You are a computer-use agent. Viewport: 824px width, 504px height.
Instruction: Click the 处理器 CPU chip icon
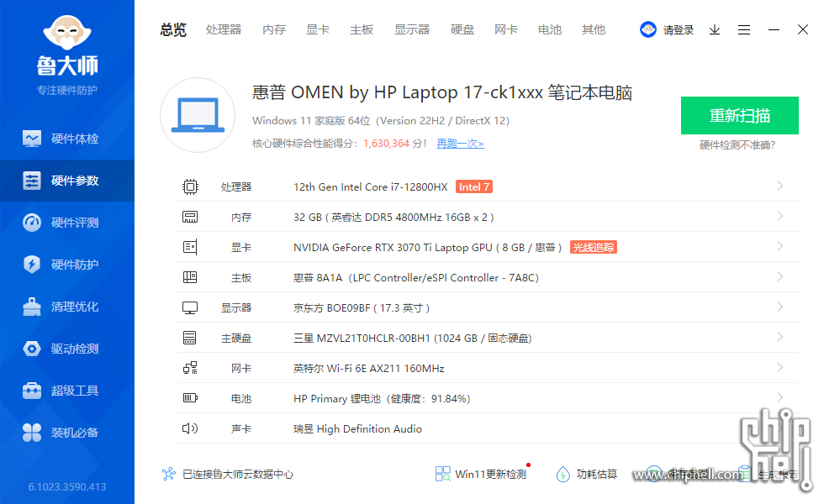coord(190,186)
